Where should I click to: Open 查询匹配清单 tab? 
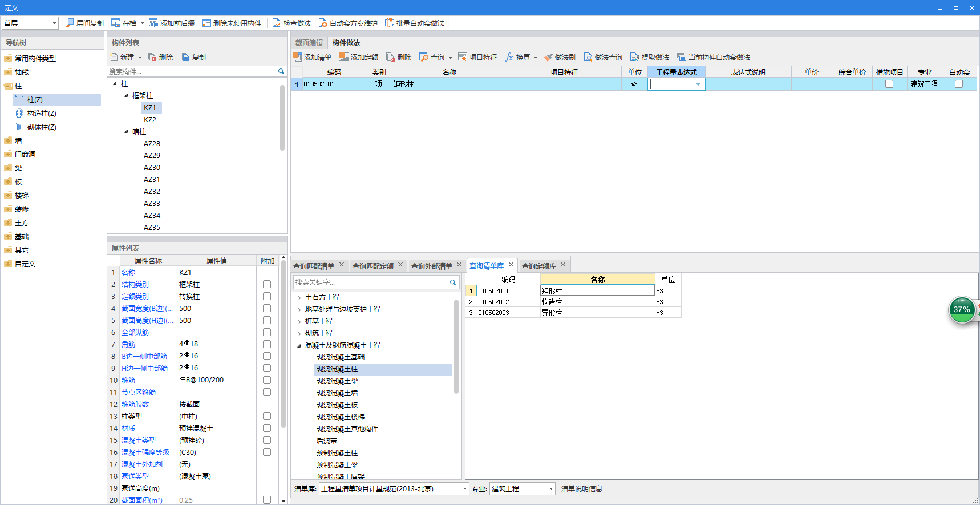[314, 266]
